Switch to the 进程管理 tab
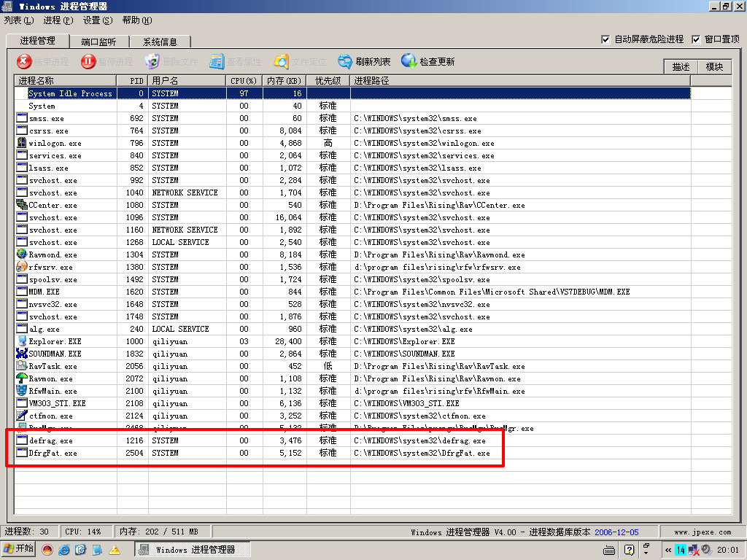 click(38, 41)
